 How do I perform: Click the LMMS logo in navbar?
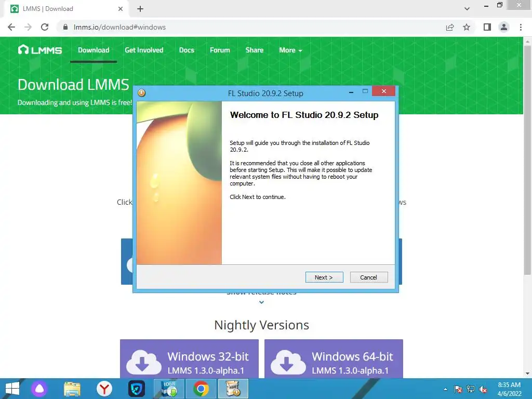39,50
